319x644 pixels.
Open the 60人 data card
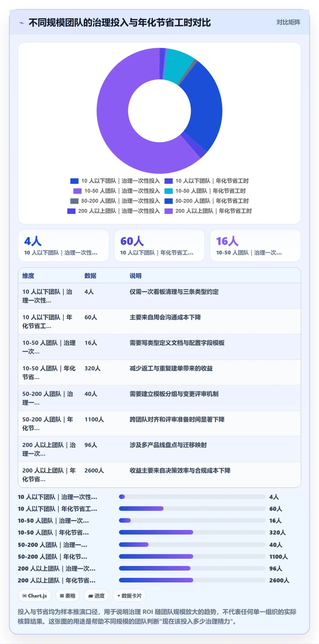(x=159, y=245)
